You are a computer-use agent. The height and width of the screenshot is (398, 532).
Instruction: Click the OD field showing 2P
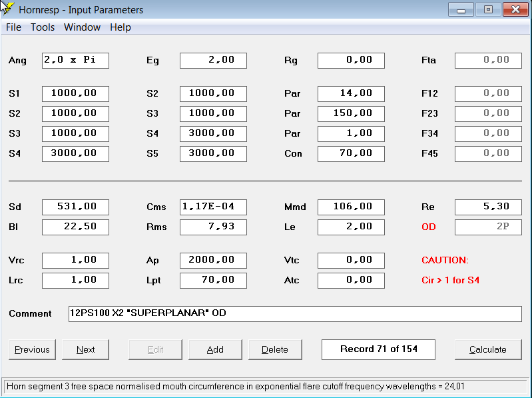coord(488,227)
